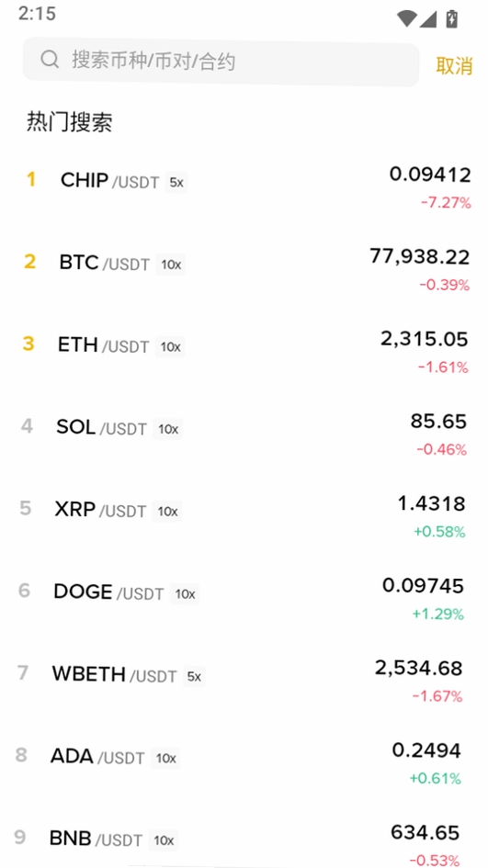Tap the gold rank 1 number
The height and width of the screenshot is (868, 488).
click(31, 179)
